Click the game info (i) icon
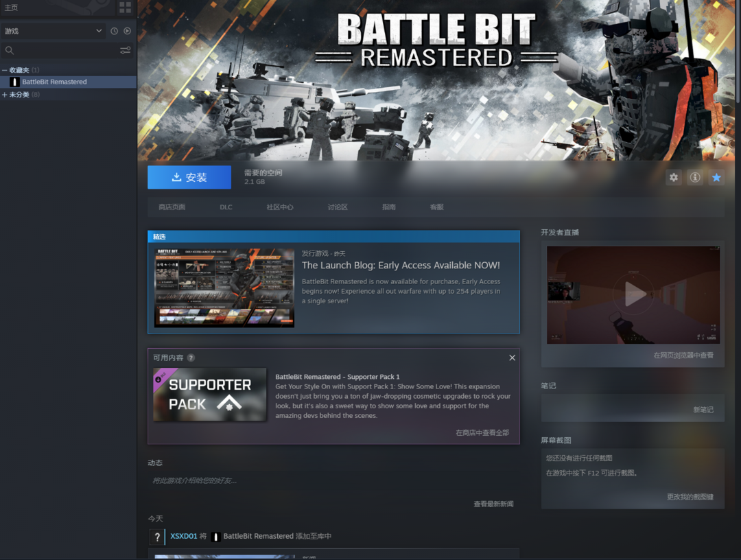This screenshot has height=560, width=741. pyautogui.click(x=695, y=178)
